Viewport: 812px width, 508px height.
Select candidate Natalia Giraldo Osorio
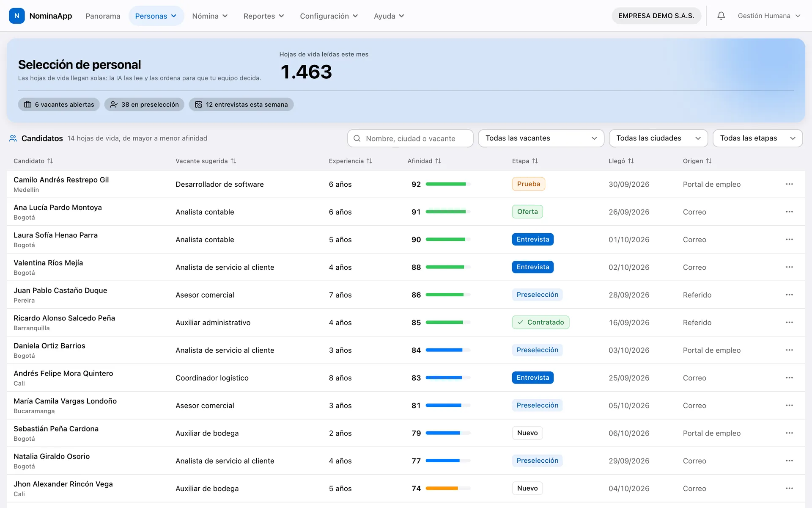tap(52, 456)
